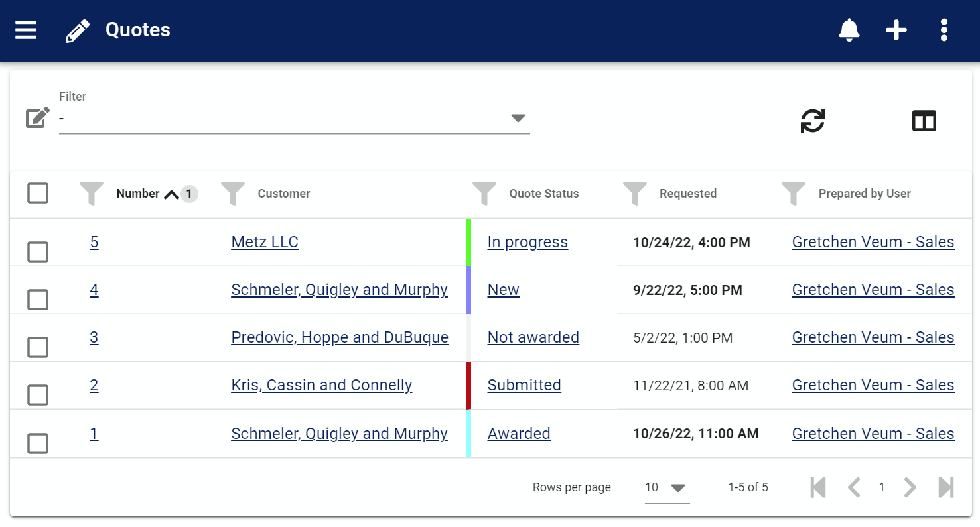Select the row checkbox for quote 2

pos(38,395)
